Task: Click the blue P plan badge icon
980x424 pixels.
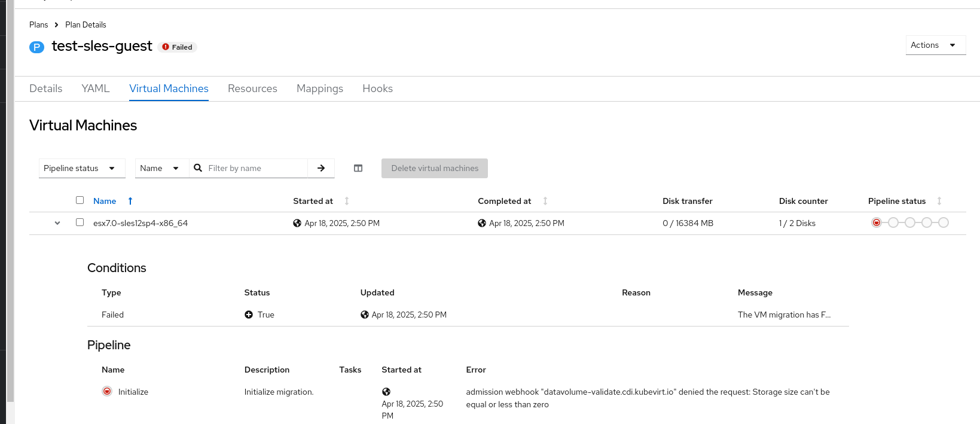Action: (36, 47)
